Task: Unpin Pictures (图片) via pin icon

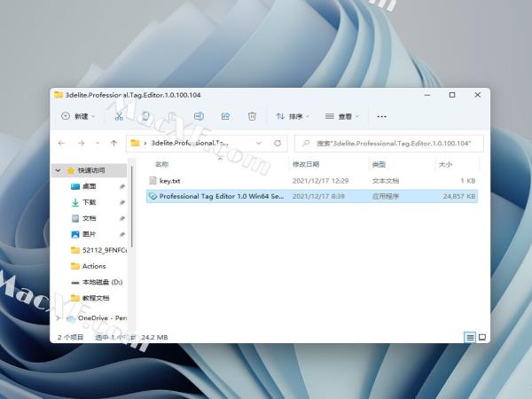Action: (122, 234)
